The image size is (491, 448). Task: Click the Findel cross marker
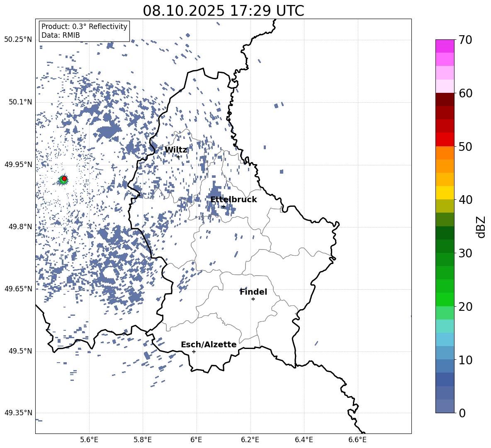coord(253,299)
